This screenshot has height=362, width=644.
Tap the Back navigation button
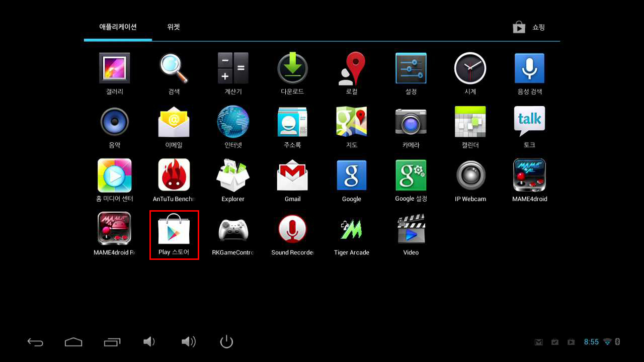[x=35, y=342]
